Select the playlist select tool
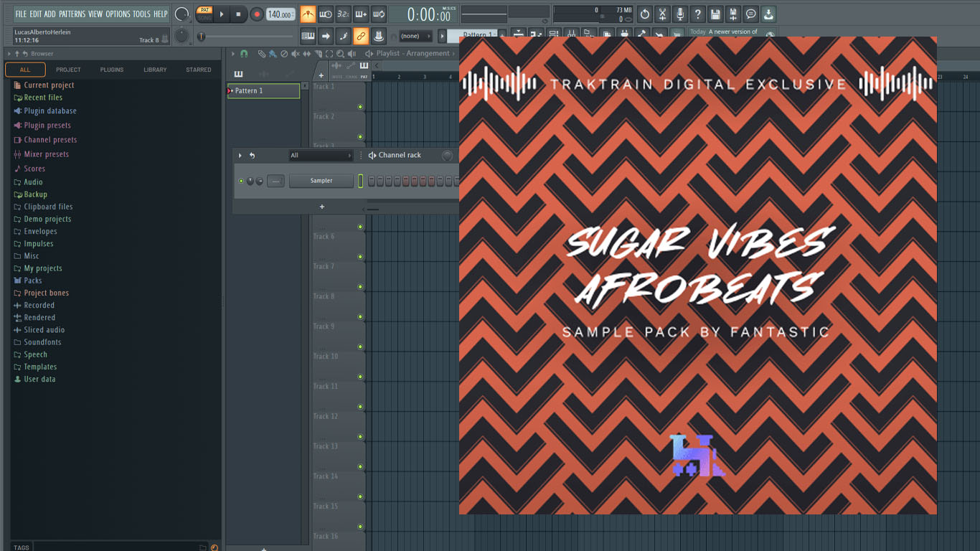980x551 pixels. pyautogui.click(x=329, y=54)
